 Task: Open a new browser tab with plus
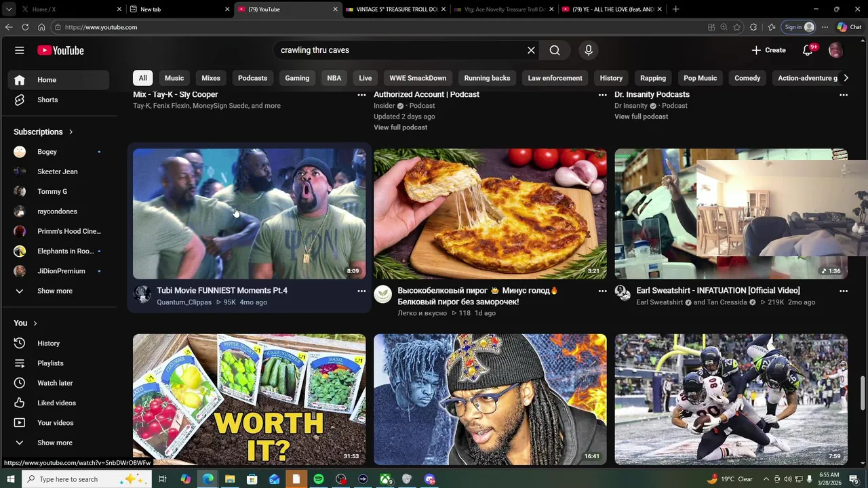675,9
